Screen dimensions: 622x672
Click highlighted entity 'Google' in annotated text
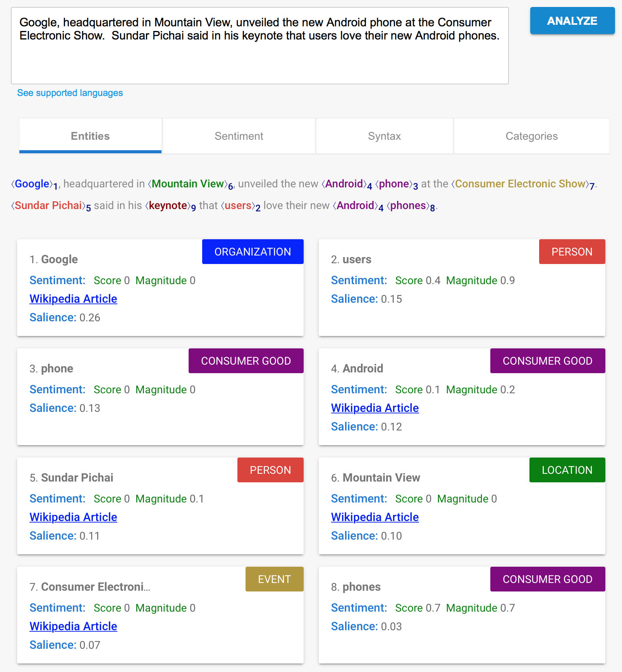click(x=32, y=184)
